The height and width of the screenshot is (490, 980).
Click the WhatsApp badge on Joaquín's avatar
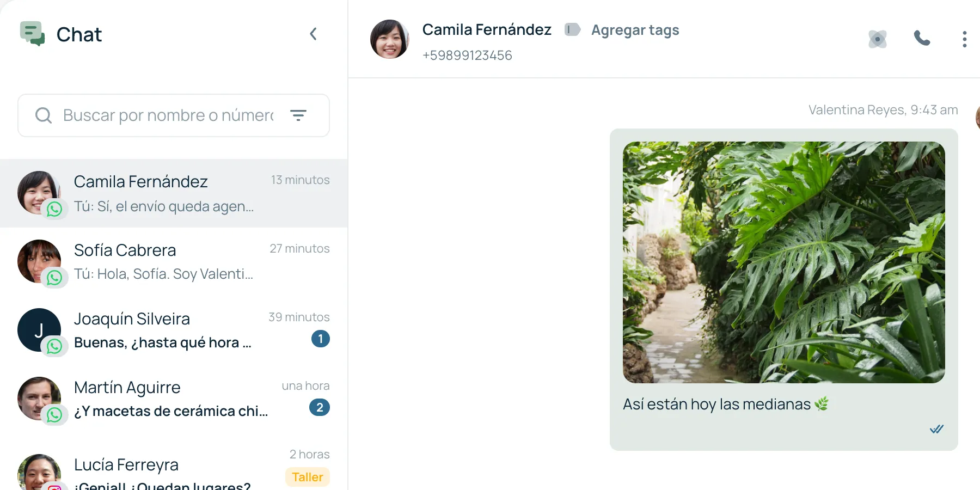pos(54,346)
